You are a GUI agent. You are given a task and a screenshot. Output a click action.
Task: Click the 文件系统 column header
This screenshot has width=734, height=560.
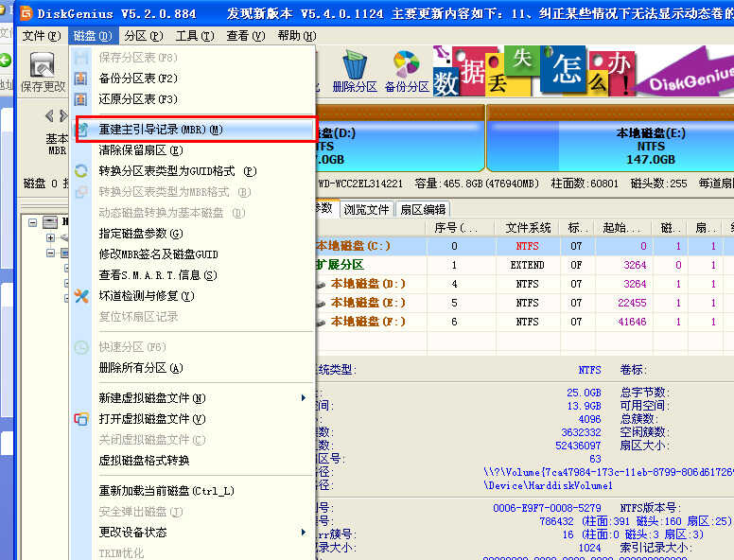(528, 228)
